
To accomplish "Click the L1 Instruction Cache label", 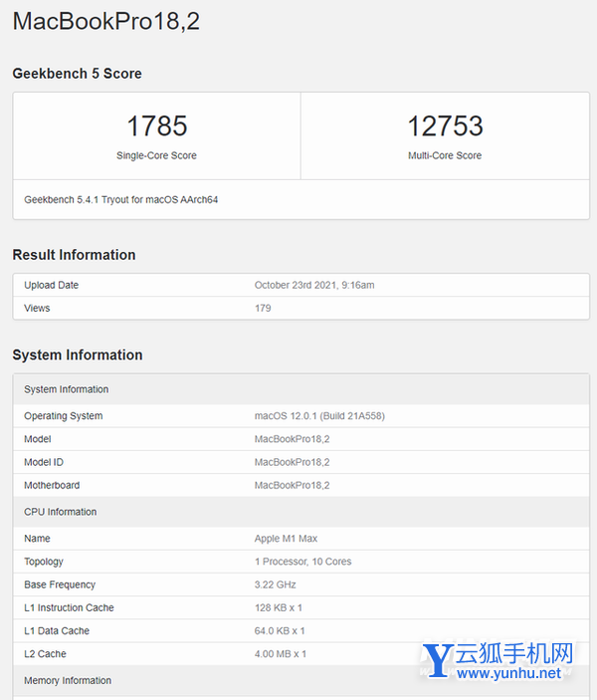I will coord(70,607).
